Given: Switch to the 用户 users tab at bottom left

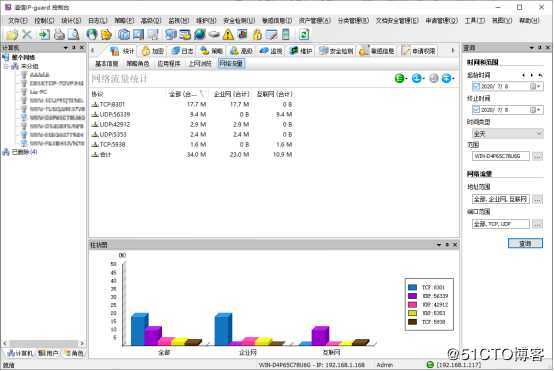Looking at the screenshot, I should tap(48, 353).
